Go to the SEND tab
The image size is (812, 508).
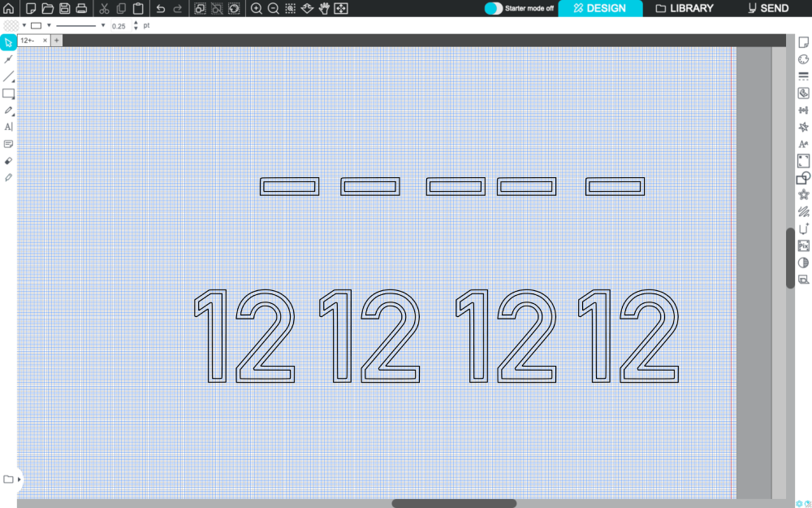(767, 8)
